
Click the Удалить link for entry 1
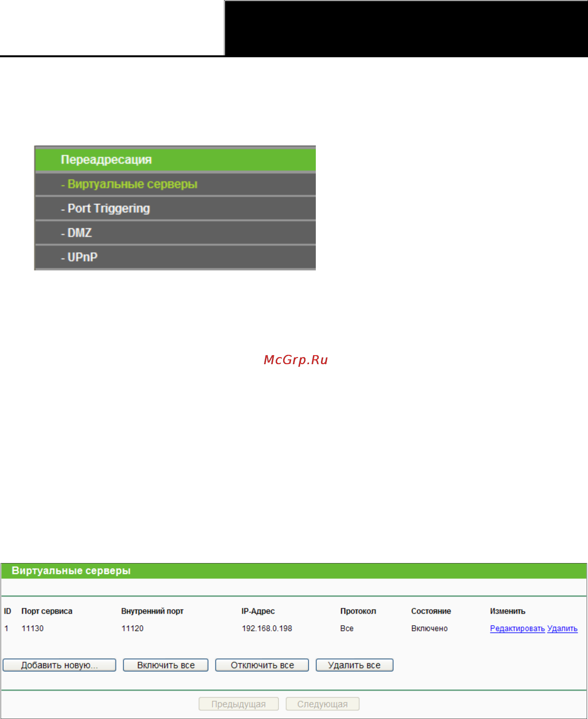tap(562, 628)
